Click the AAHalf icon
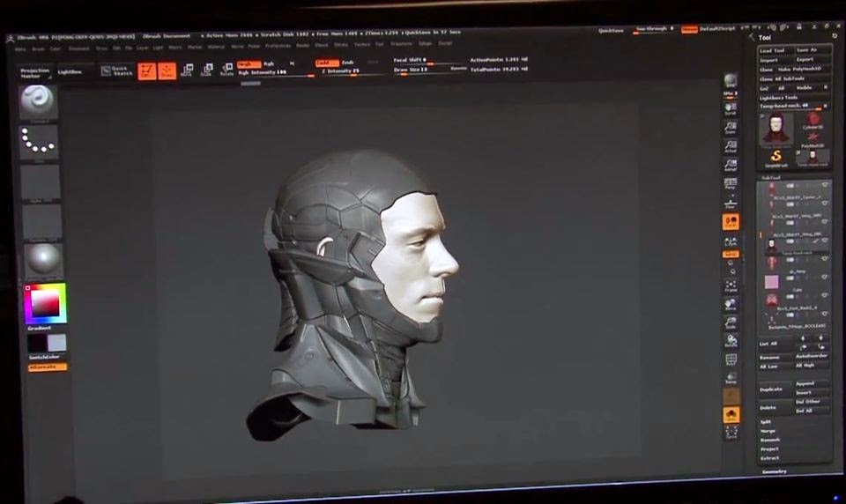 pyautogui.click(x=730, y=165)
